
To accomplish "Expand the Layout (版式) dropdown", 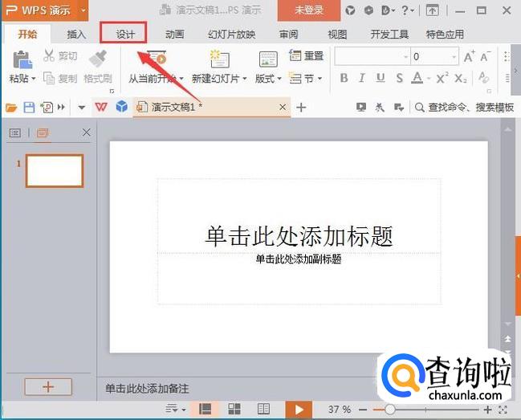I will (x=268, y=79).
